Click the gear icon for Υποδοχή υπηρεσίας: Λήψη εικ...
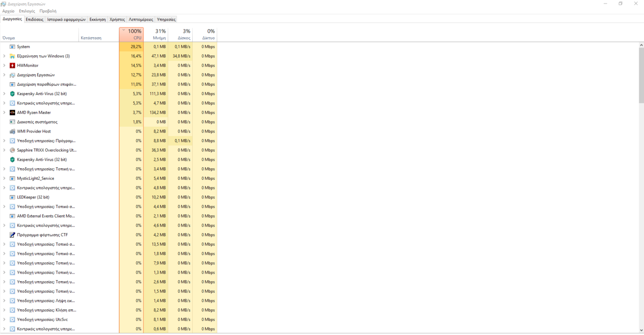The height and width of the screenshot is (335, 644). tap(13, 301)
